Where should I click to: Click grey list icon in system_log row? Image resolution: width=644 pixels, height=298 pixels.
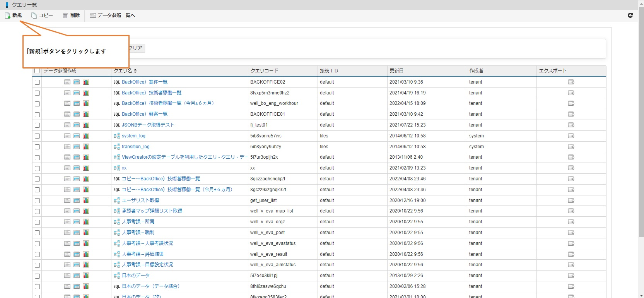point(67,136)
